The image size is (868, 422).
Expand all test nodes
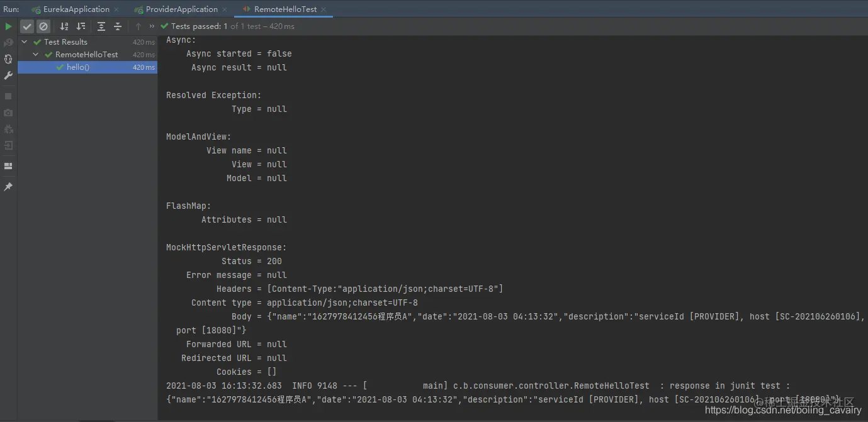[x=101, y=26]
